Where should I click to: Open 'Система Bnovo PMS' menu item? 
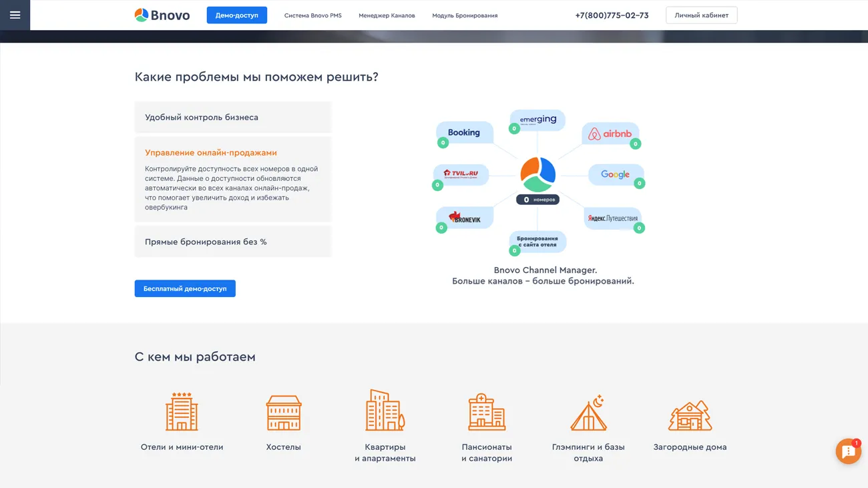(312, 15)
